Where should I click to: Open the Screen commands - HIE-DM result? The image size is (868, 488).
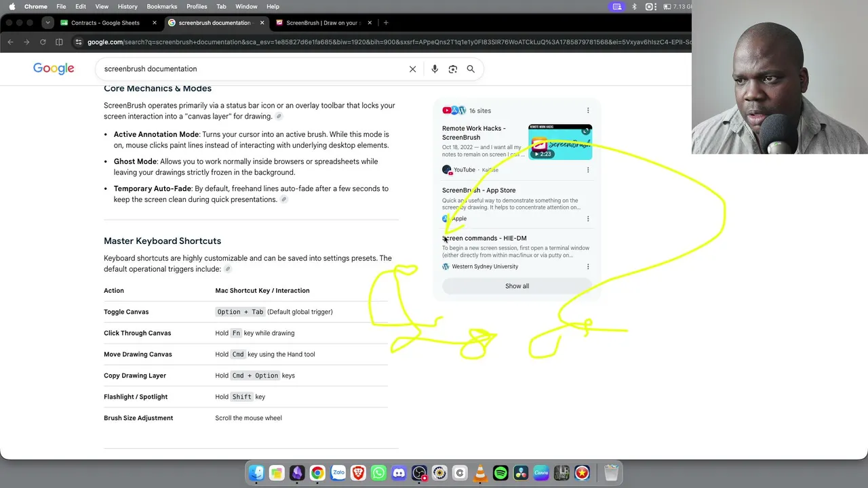(x=484, y=239)
